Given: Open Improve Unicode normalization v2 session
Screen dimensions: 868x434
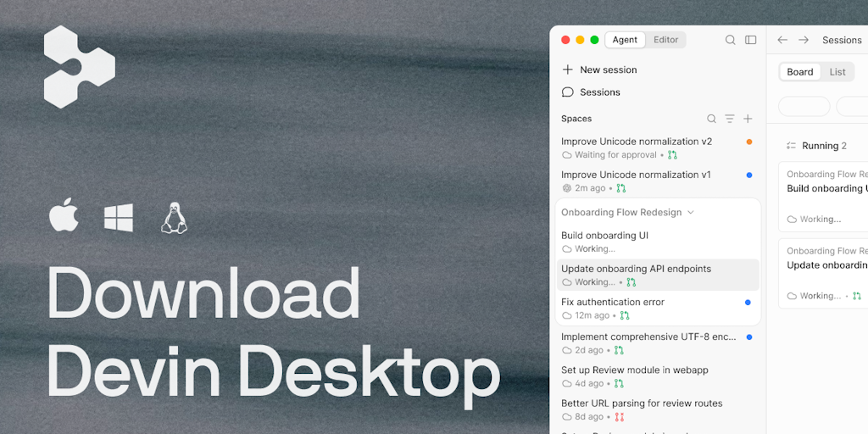Looking at the screenshot, I should point(658,147).
